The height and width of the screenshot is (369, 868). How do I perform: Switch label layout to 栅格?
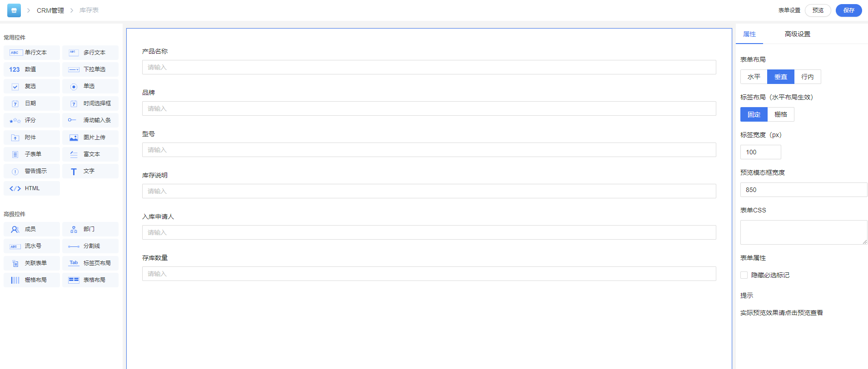tap(780, 114)
